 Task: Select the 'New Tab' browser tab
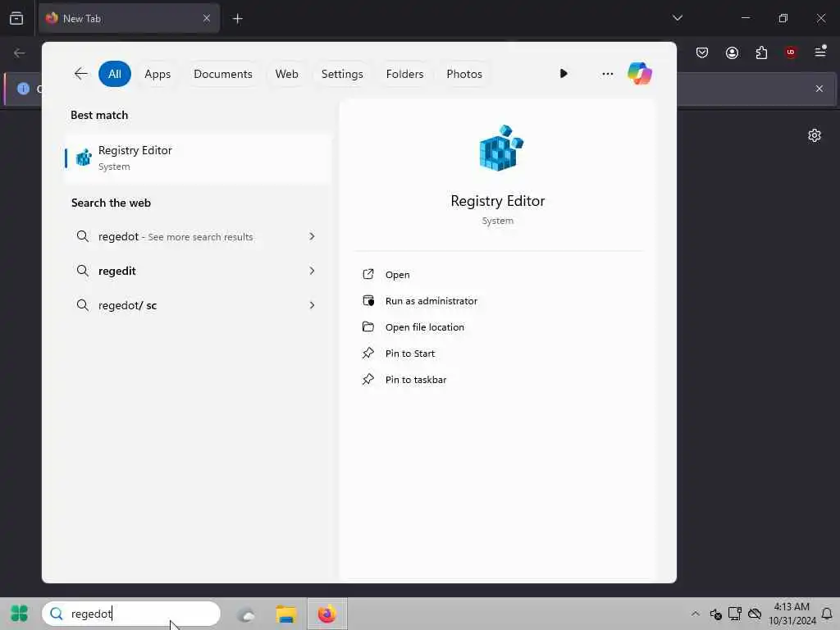(x=129, y=18)
